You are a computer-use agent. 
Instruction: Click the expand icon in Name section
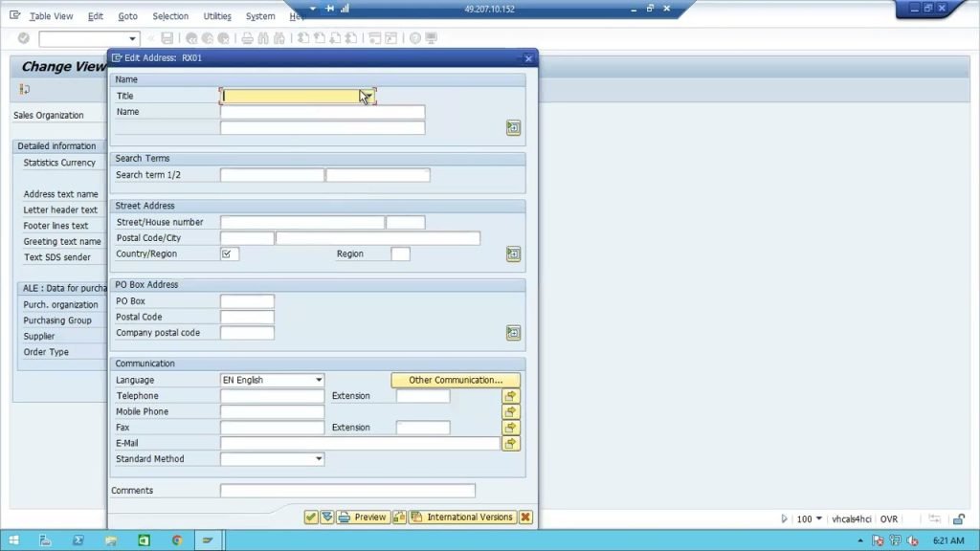(x=513, y=127)
